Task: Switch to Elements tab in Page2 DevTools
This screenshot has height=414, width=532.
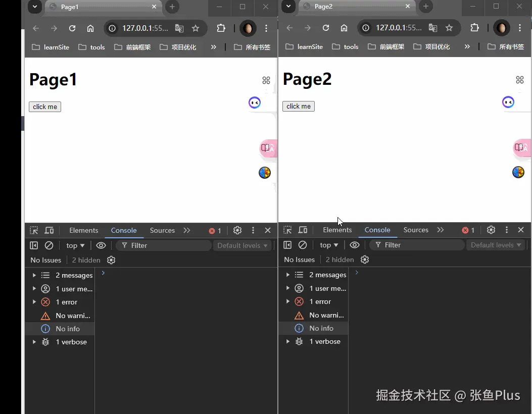Action: click(x=337, y=230)
